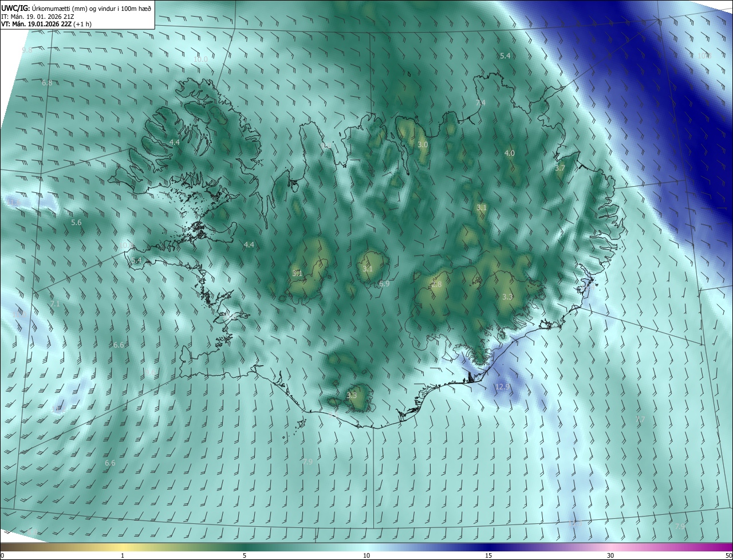Click the 7.4 value in the north
This screenshot has height=560, width=733.
tap(480, 102)
